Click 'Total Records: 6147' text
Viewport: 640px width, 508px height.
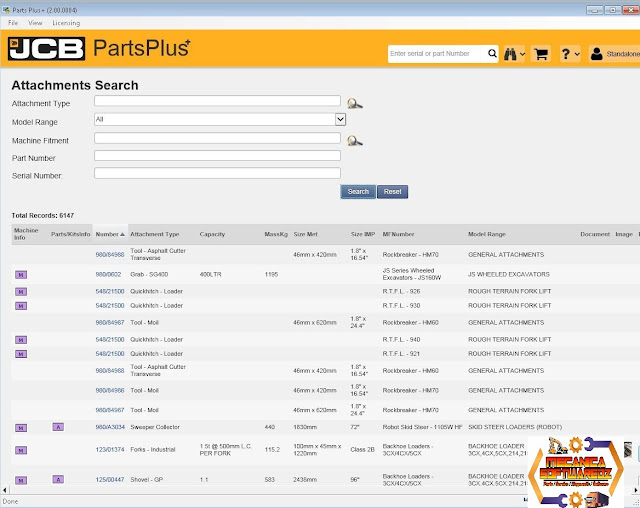click(43, 215)
